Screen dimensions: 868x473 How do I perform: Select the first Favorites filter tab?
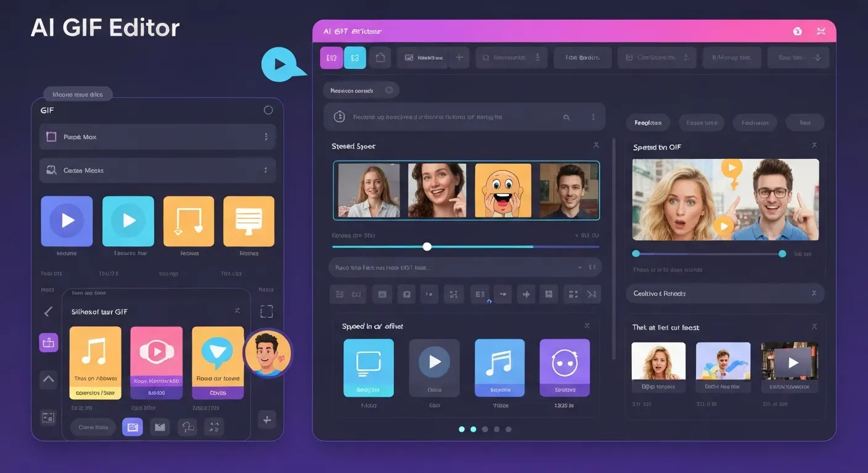click(x=648, y=123)
